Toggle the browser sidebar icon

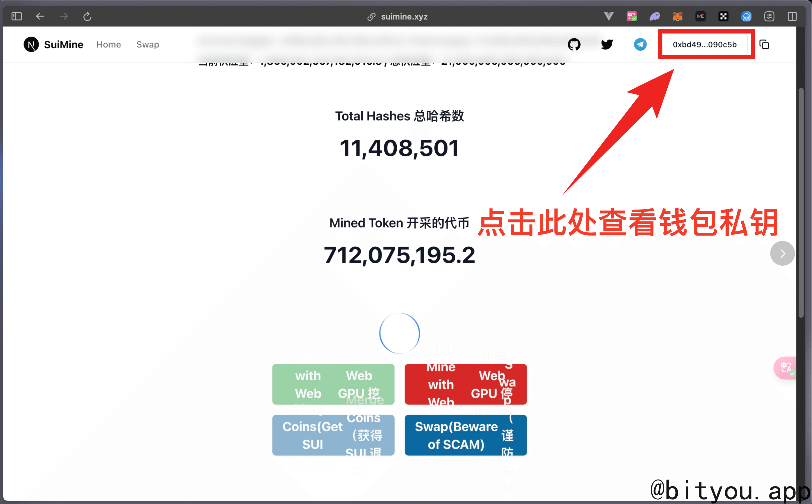pos(16,16)
